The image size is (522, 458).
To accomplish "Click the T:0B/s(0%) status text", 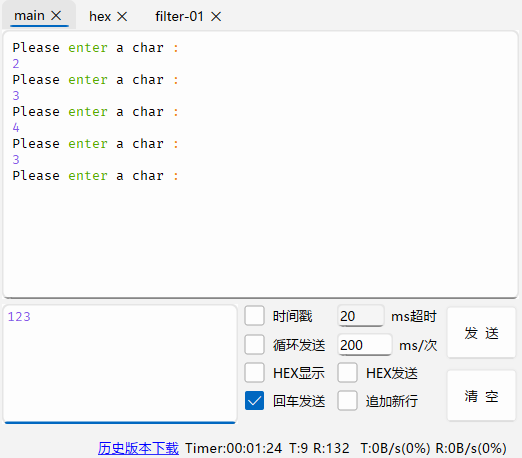I will [395, 448].
